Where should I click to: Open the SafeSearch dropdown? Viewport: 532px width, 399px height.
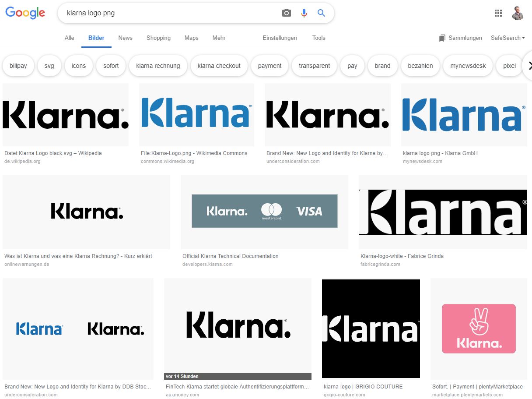tap(508, 38)
